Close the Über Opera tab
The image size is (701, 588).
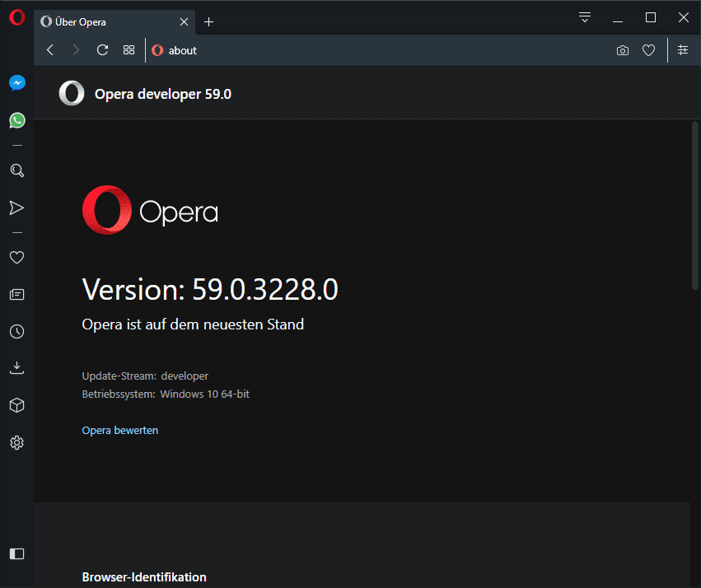tap(185, 22)
